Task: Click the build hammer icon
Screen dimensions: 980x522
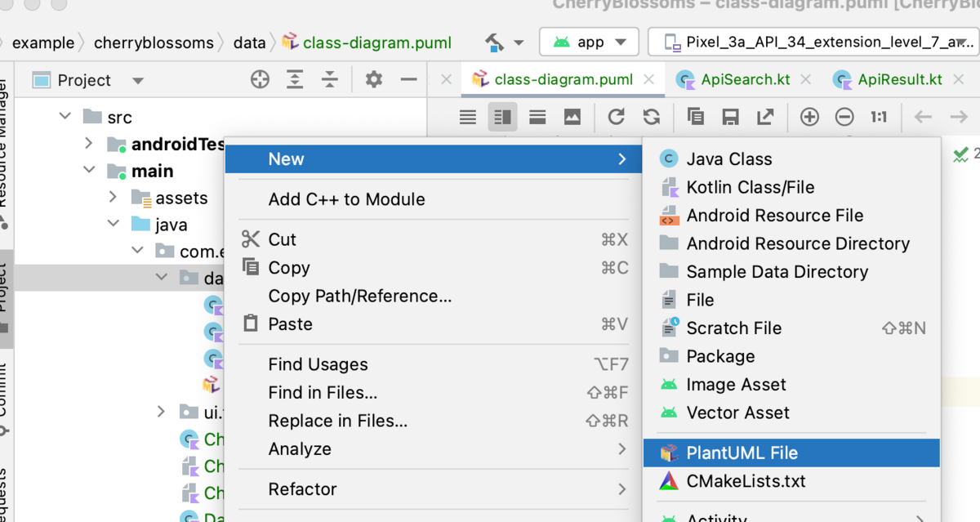Action: point(494,42)
